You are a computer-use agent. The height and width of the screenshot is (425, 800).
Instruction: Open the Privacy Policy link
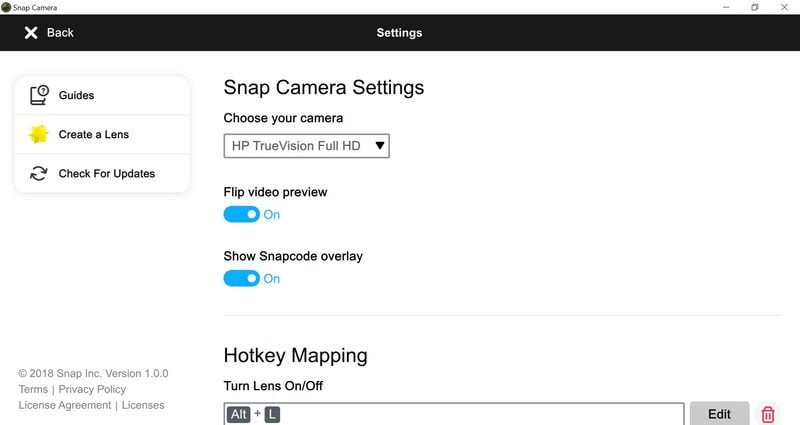point(92,389)
